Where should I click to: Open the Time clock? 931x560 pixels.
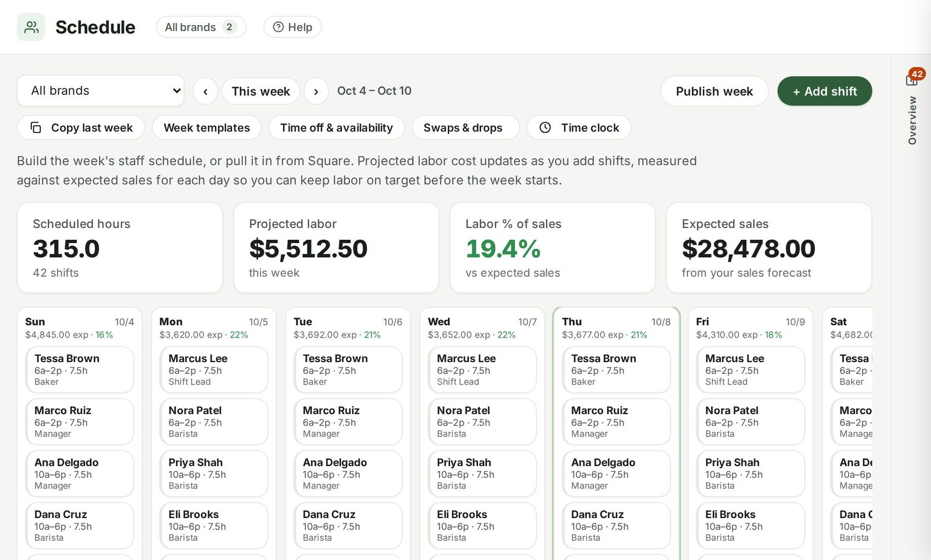pos(579,127)
